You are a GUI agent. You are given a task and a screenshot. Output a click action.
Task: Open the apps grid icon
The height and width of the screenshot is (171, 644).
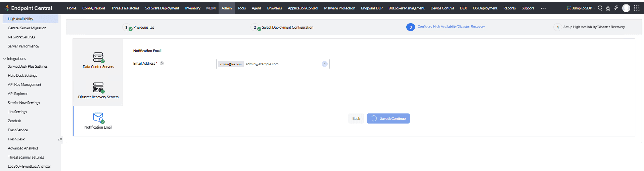pyautogui.click(x=637, y=8)
